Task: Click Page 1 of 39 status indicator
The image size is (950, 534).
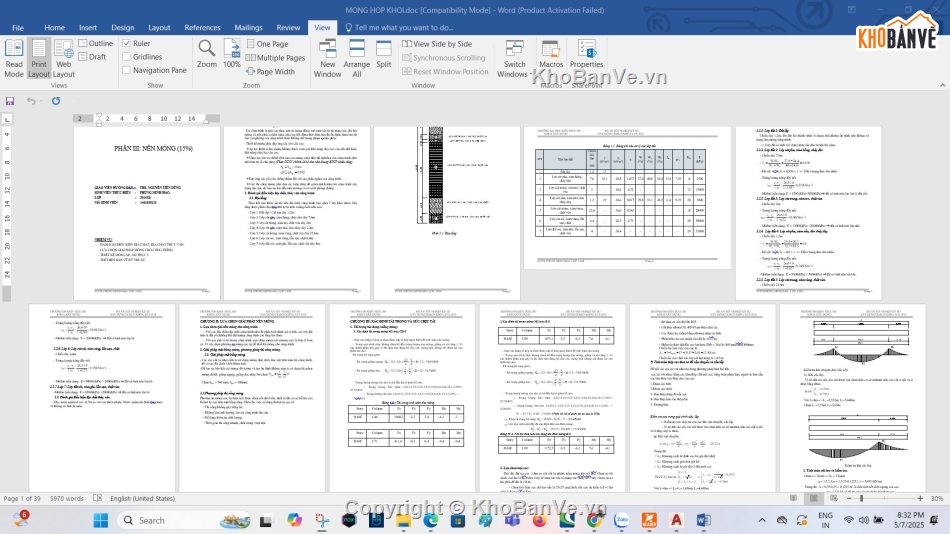Action: (x=22, y=498)
